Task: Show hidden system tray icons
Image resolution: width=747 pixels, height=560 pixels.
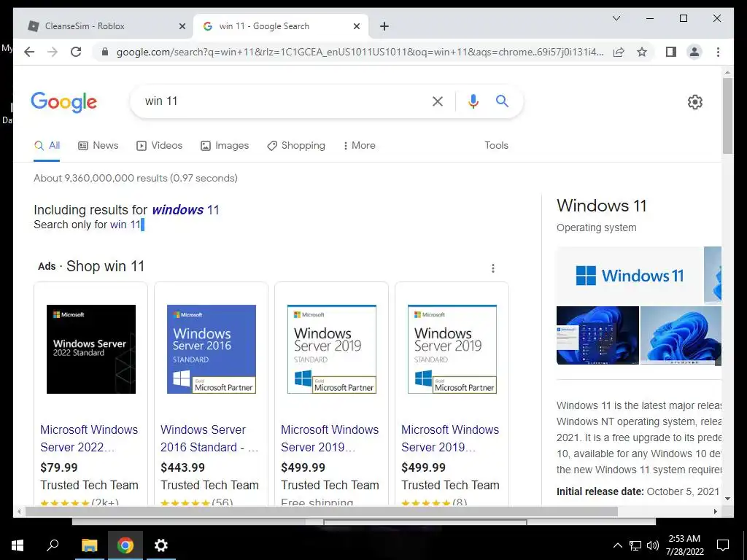Action: (617, 545)
